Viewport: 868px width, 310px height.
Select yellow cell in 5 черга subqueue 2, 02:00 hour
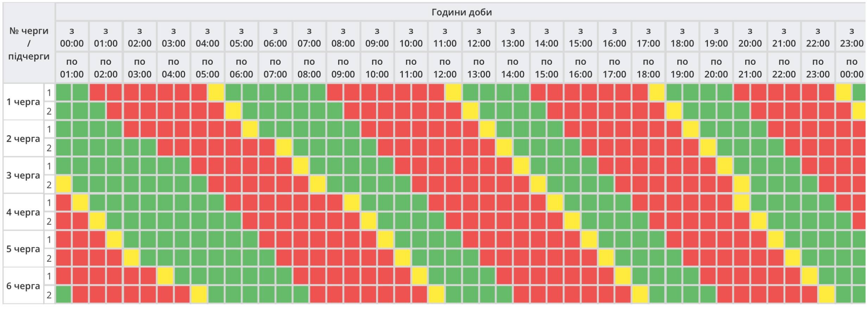131,258
